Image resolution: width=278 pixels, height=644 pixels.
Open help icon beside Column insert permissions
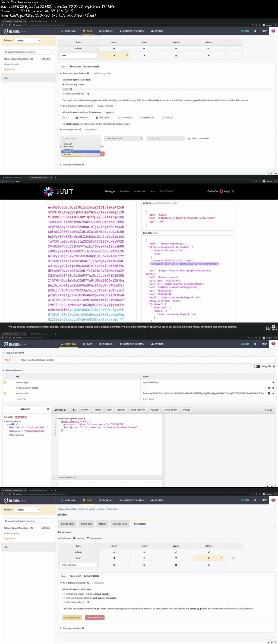(x=91, y=106)
